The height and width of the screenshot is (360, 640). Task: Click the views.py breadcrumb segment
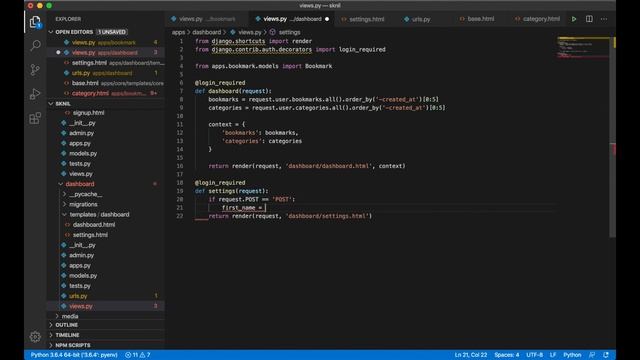click(x=249, y=32)
